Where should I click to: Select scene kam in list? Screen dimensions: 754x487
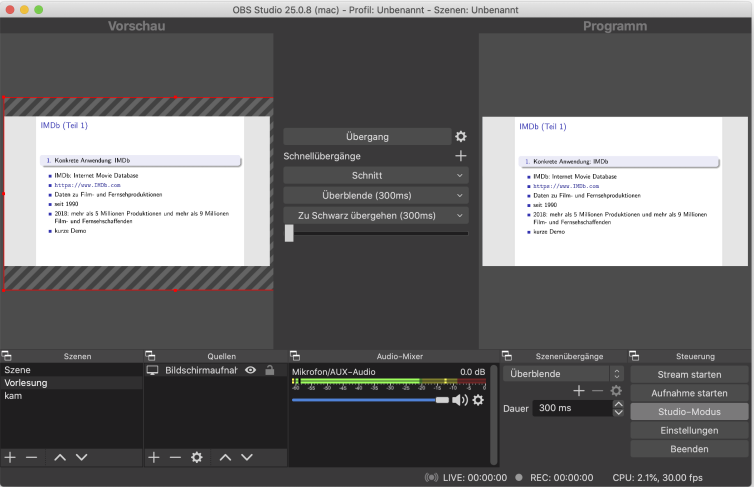[71, 396]
